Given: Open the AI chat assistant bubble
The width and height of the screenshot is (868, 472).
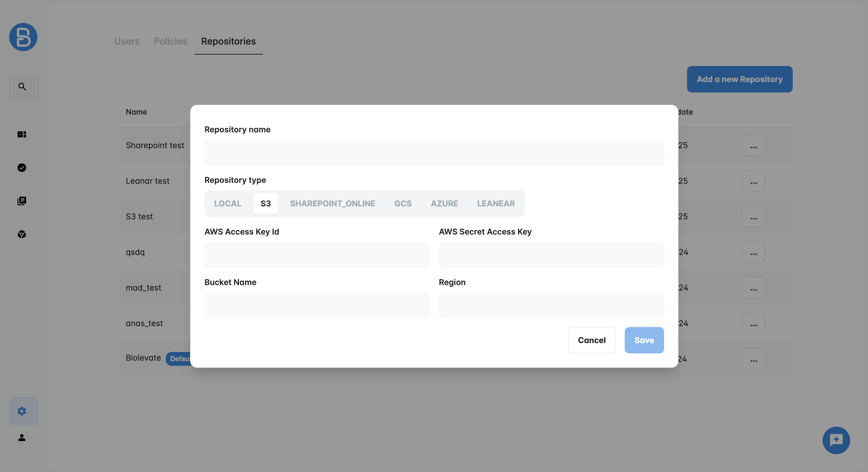Looking at the screenshot, I should point(836,440).
